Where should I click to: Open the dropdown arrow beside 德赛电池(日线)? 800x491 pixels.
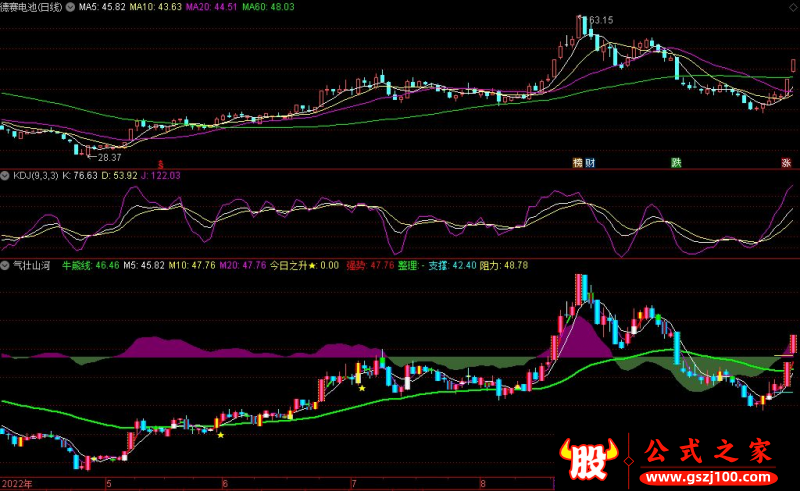70,7
